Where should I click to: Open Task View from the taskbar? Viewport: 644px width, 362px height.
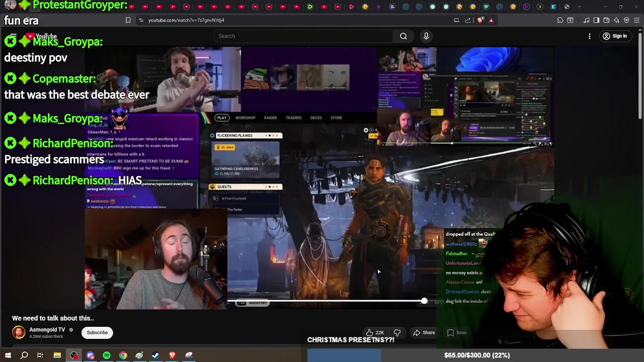(40, 355)
